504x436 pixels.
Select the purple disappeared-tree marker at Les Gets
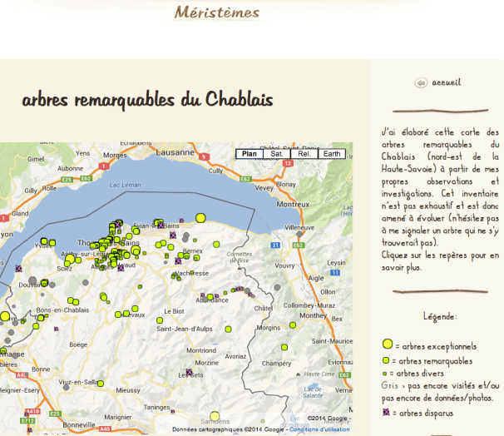coord(189,373)
